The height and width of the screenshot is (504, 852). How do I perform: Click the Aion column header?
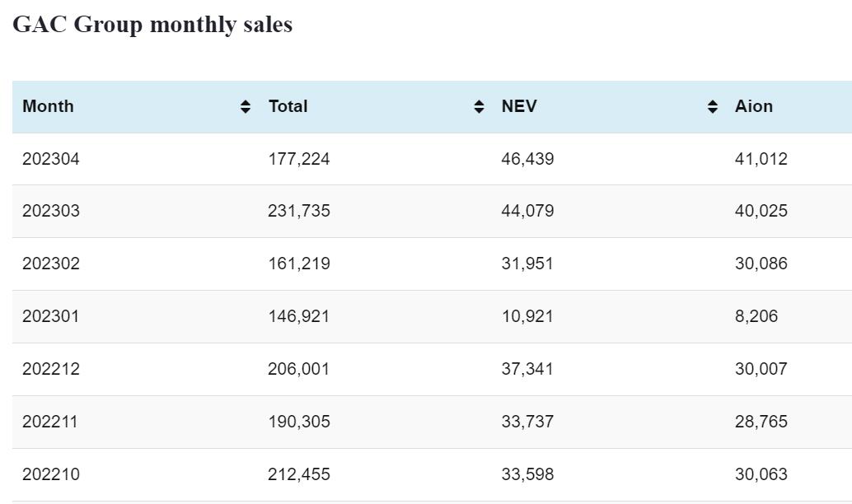pos(754,106)
